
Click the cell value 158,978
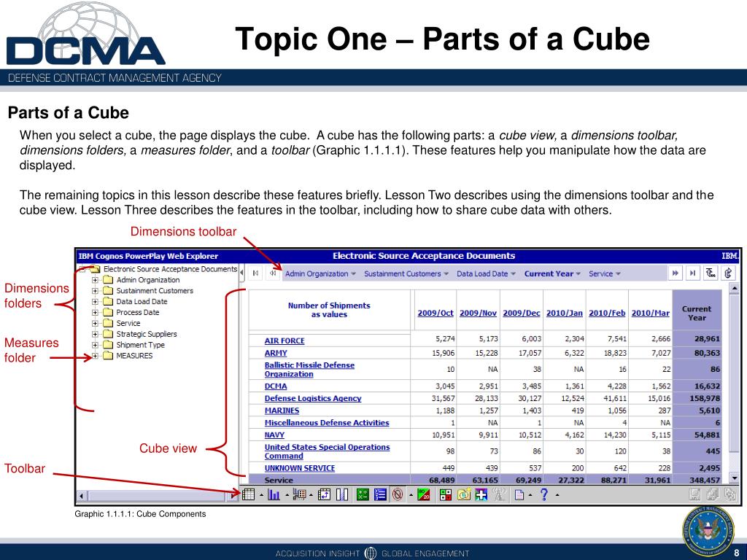click(705, 399)
